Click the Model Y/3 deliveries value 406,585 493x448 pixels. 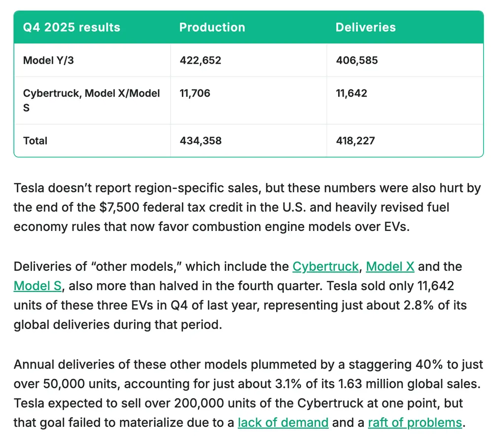tap(356, 61)
